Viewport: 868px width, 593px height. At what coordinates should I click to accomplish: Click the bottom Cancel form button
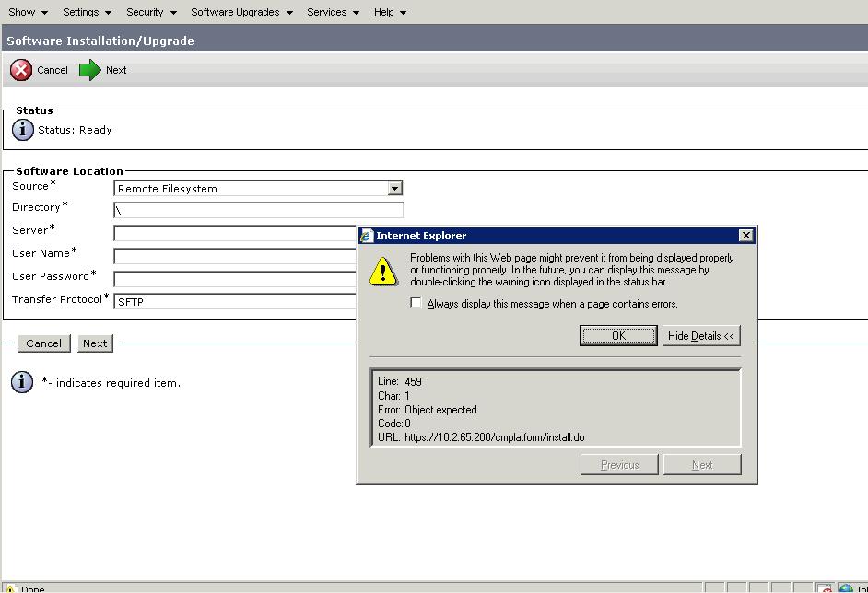(43, 343)
